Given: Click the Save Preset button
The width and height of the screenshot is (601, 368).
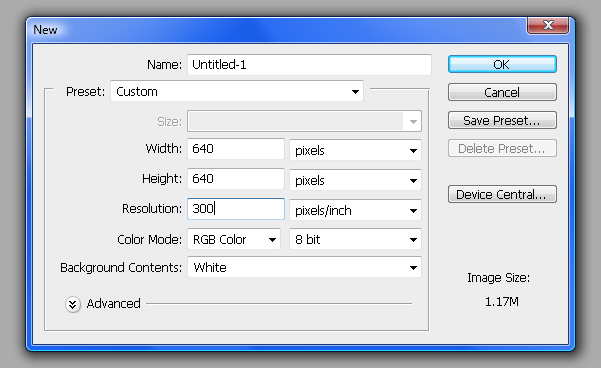Looking at the screenshot, I should coord(502,120).
